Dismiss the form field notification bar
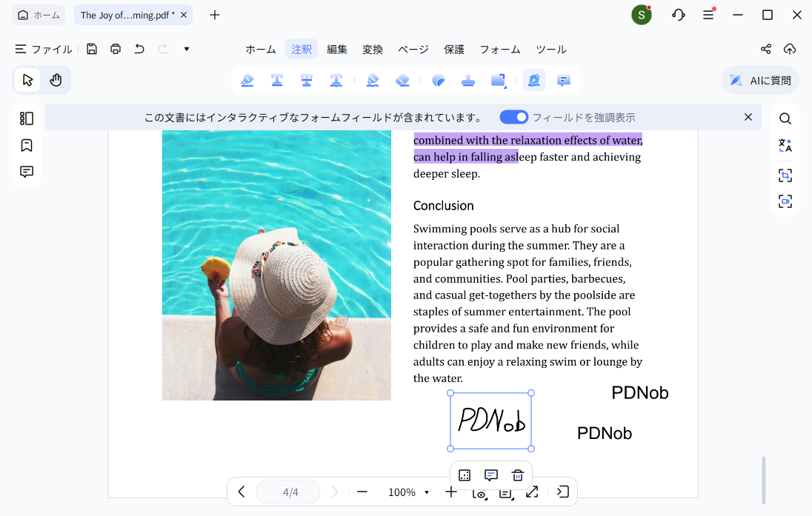Screen dimensions: 812x516 click(748, 118)
